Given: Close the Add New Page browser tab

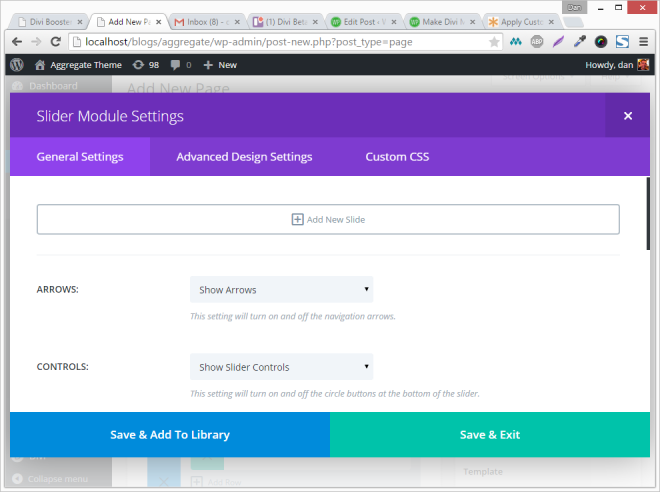Looking at the screenshot, I should (158, 22).
